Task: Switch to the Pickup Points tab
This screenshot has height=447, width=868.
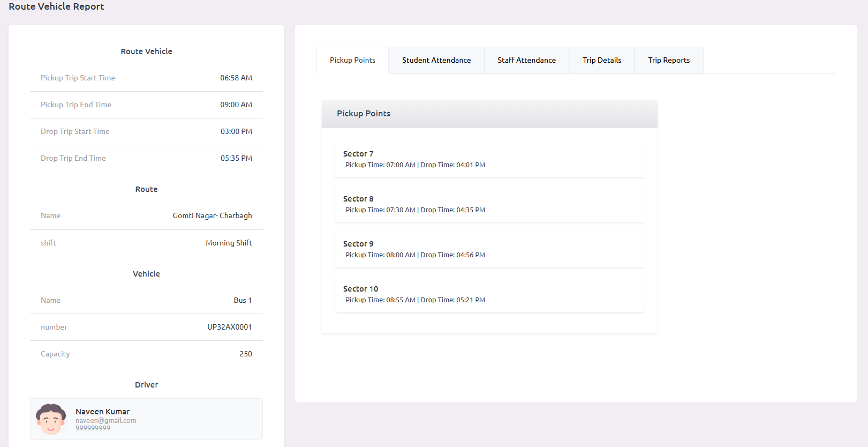Action: point(352,60)
